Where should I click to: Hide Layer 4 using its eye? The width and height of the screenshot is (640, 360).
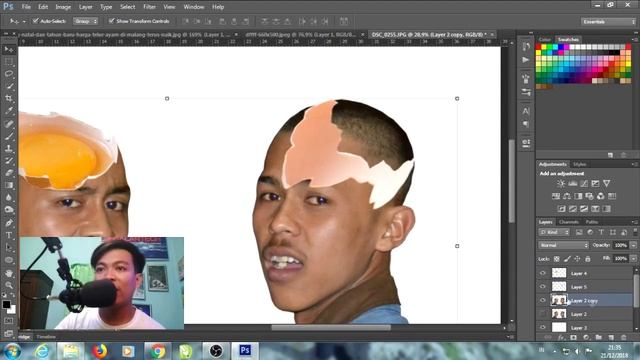(x=542, y=273)
